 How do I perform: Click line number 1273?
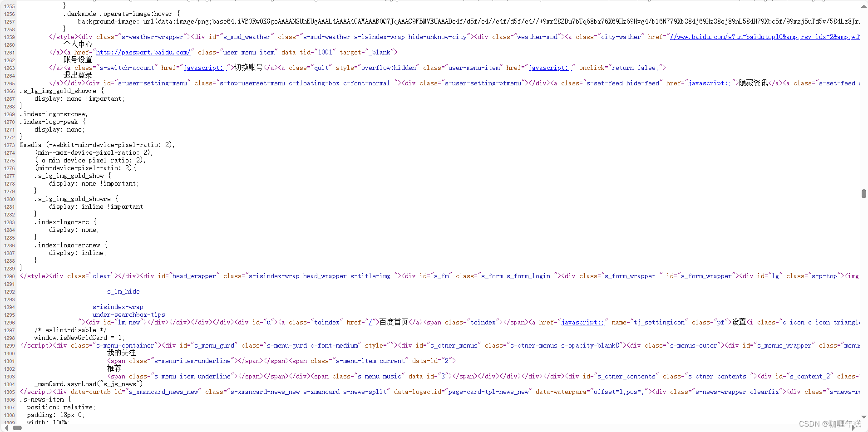tap(10, 145)
